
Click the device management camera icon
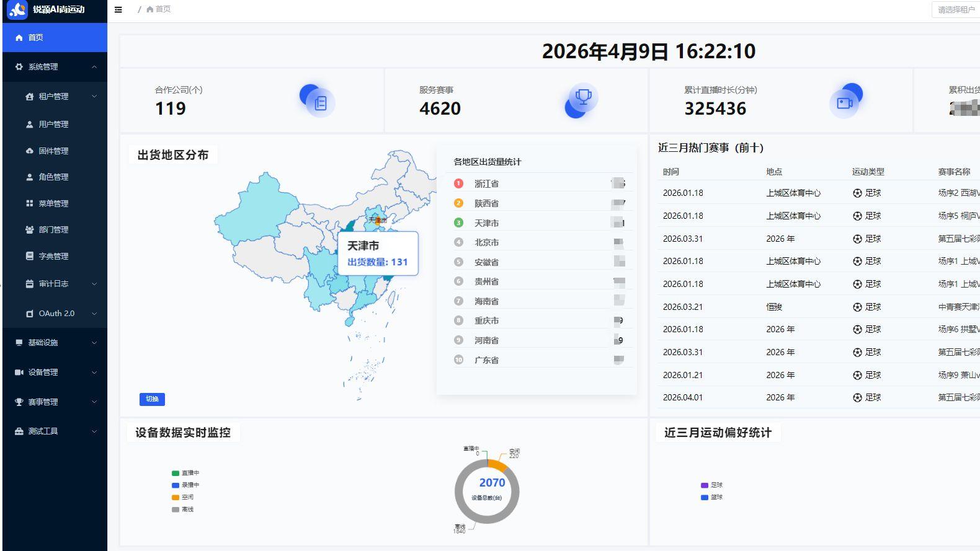(19, 372)
